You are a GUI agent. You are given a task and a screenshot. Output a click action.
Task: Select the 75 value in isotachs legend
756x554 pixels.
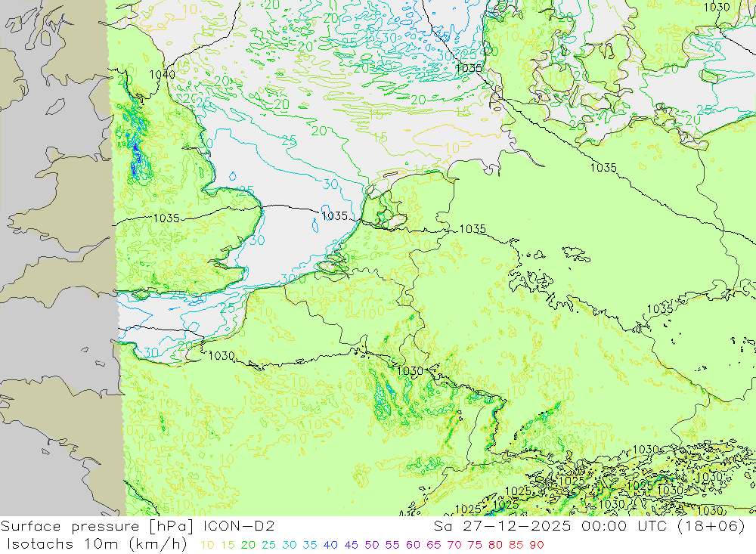coord(475,545)
